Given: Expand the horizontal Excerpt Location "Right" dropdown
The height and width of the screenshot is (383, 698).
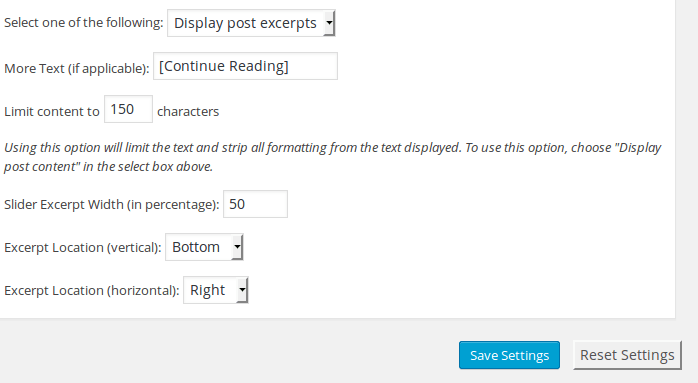Looking at the screenshot, I should click(x=215, y=290).
